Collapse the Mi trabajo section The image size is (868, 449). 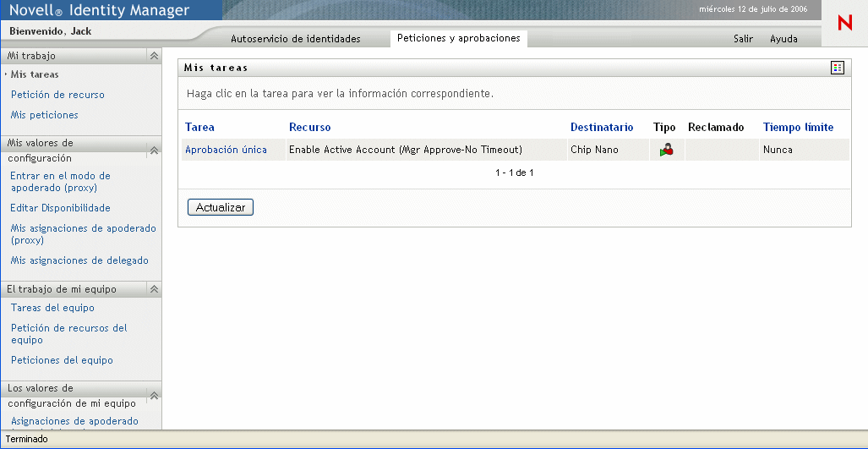pyautogui.click(x=155, y=56)
